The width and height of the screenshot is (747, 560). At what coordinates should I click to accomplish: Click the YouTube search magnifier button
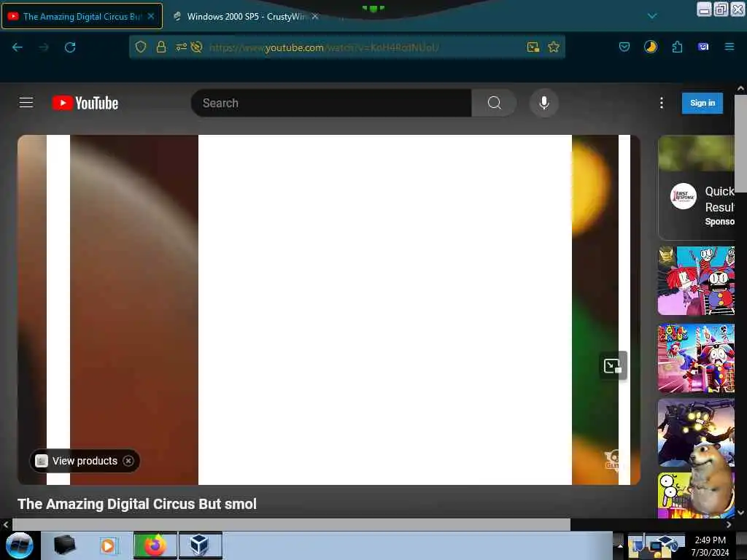tap(494, 103)
